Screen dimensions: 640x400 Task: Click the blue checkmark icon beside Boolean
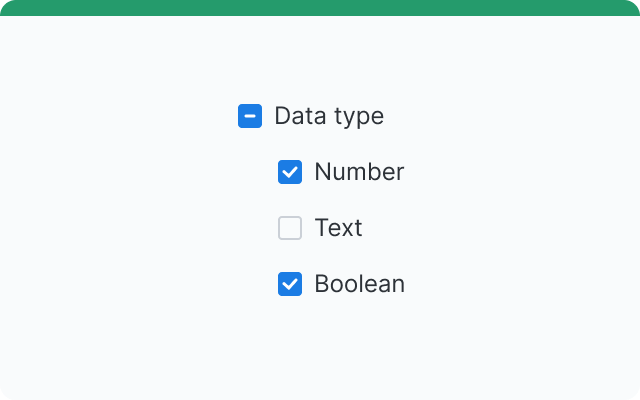[290, 284]
